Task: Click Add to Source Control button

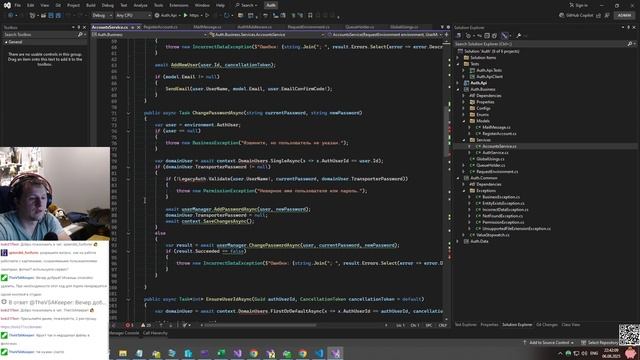Action: [x=549, y=342]
